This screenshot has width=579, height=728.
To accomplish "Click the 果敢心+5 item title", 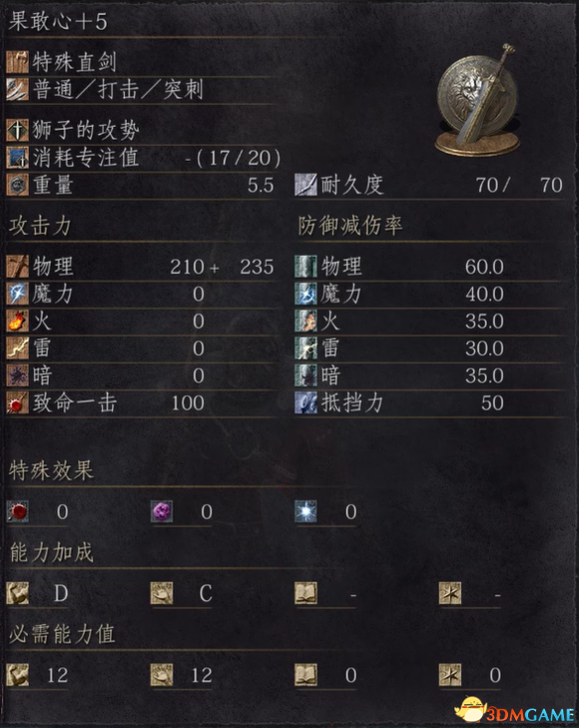I will point(58,21).
